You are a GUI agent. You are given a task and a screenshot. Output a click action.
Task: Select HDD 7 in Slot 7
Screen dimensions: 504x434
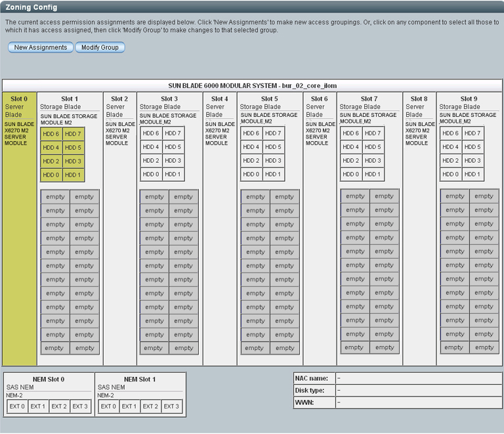pos(373,133)
